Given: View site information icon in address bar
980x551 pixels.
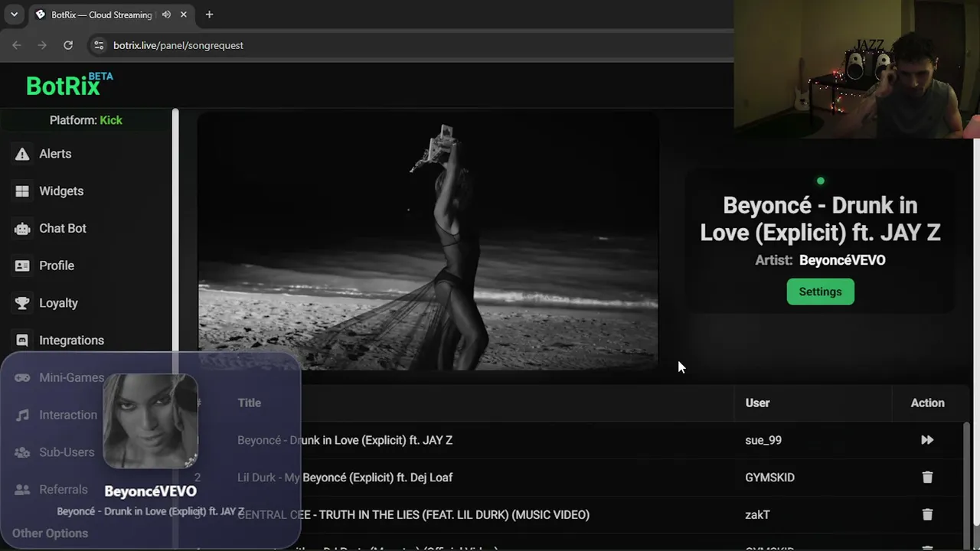Looking at the screenshot, I should point(99,45).
